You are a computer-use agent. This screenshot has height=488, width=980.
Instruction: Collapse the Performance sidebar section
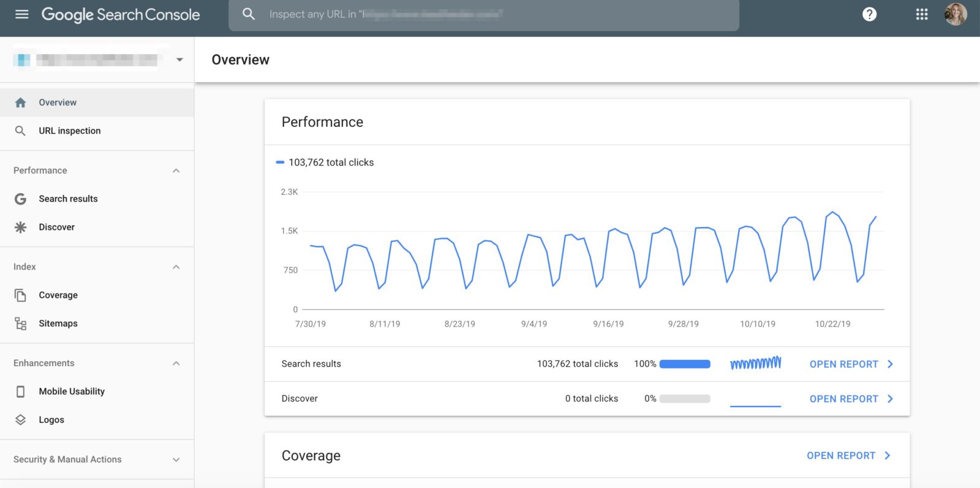[176, 170]
